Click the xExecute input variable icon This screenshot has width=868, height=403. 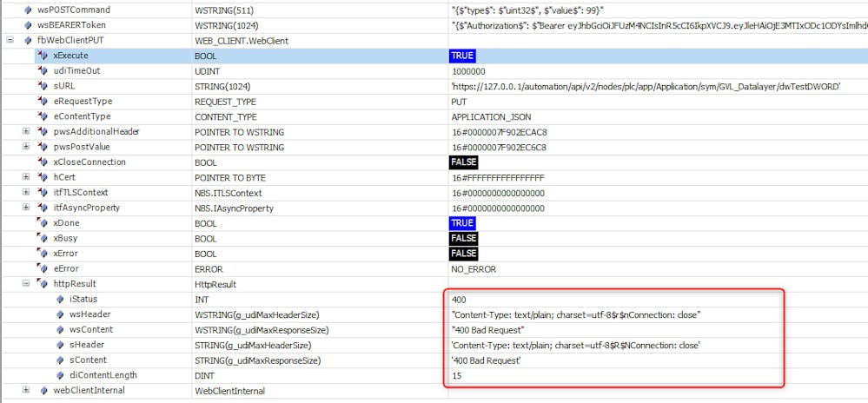pyautogui.click(x=43, y=56)
